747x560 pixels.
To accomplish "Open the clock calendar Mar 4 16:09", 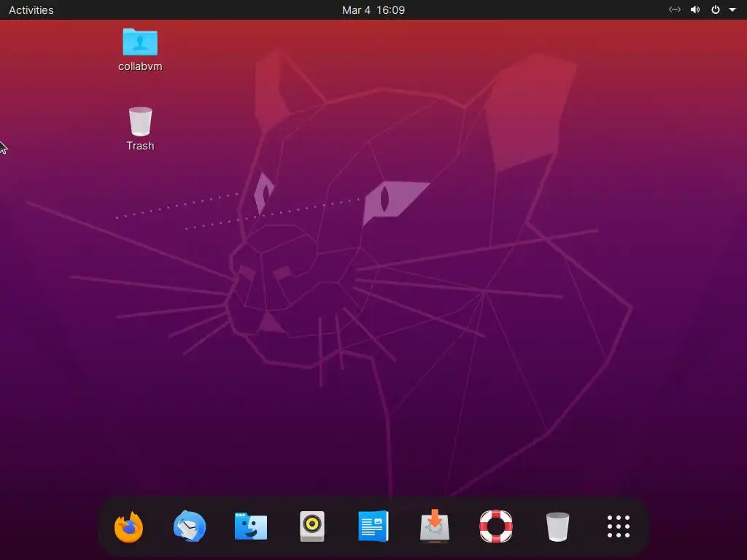I will tap(373, 10).
